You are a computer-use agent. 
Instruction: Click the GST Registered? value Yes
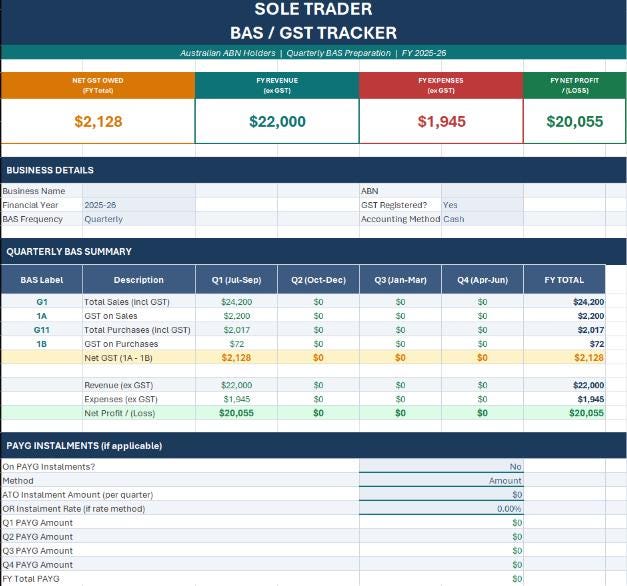(x=450, y=205)
